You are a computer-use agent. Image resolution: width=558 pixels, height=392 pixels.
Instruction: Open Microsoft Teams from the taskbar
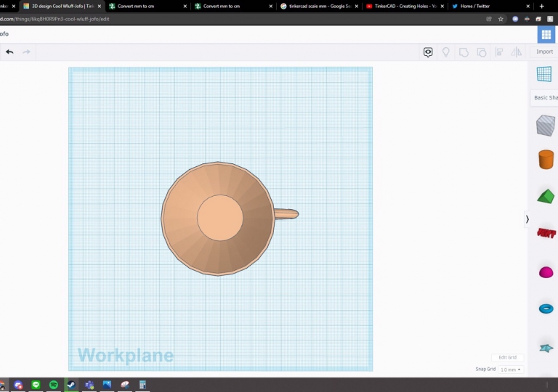coord(89,385)
